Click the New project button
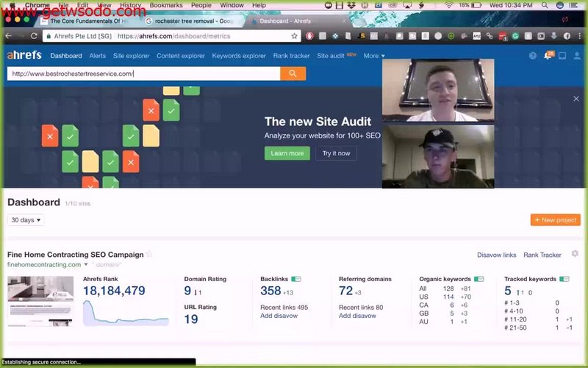The height and width of the screenshot is (368, 588). pos(556,220)
